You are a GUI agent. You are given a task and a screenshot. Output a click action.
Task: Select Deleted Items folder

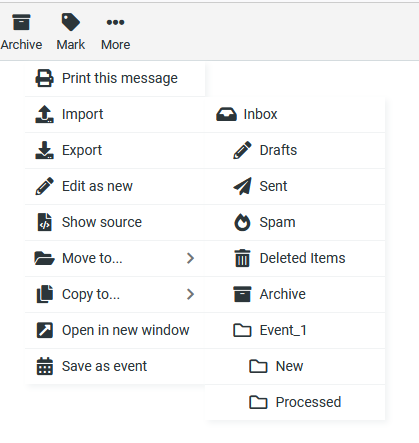(x=295, y=258)
